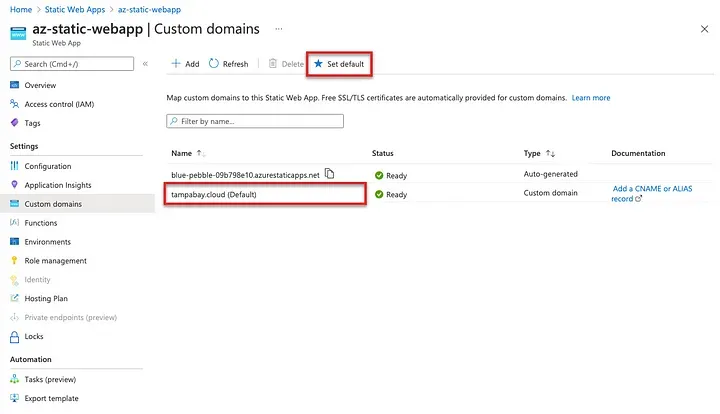The height and width of the screenshot is (414, 720).
Task: Click the Home breadcrumb link
Action: pyautogui.click(x=21, y=10)
